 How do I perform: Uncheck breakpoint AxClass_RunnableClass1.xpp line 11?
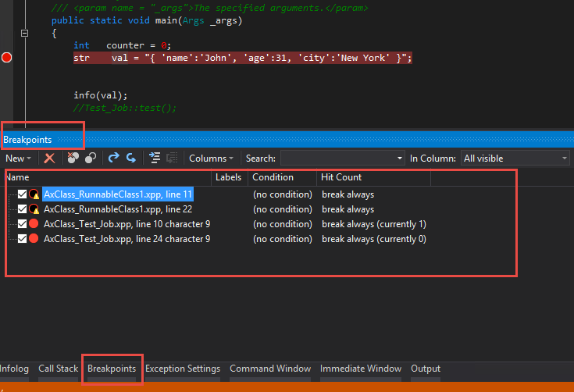23,194
